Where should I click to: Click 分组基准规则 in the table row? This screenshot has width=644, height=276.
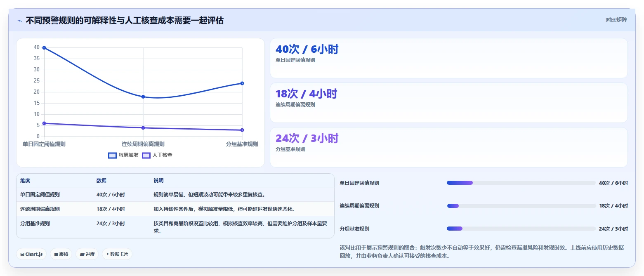(x=35, y=224)
